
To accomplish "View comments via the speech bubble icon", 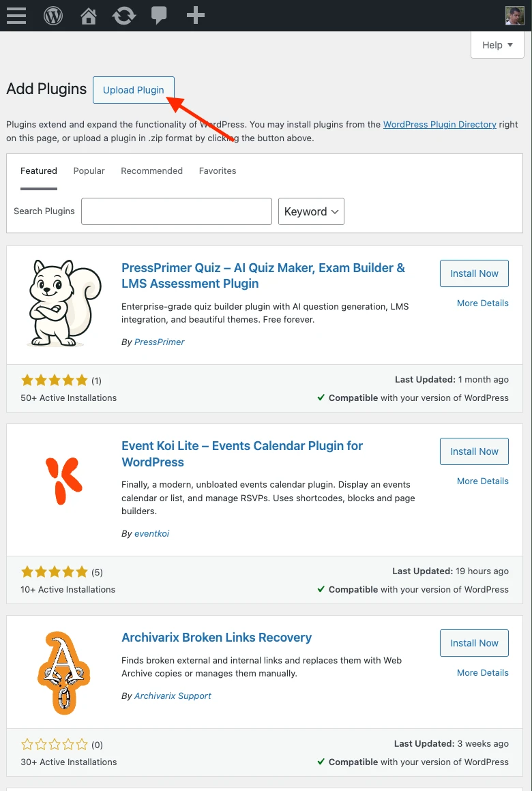I will coord(159,15).
